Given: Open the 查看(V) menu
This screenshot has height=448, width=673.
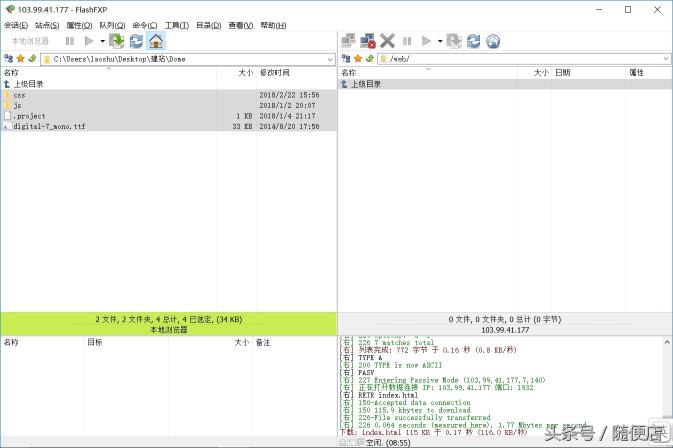Looking at the screenshot, I should [x=241, y=25].
